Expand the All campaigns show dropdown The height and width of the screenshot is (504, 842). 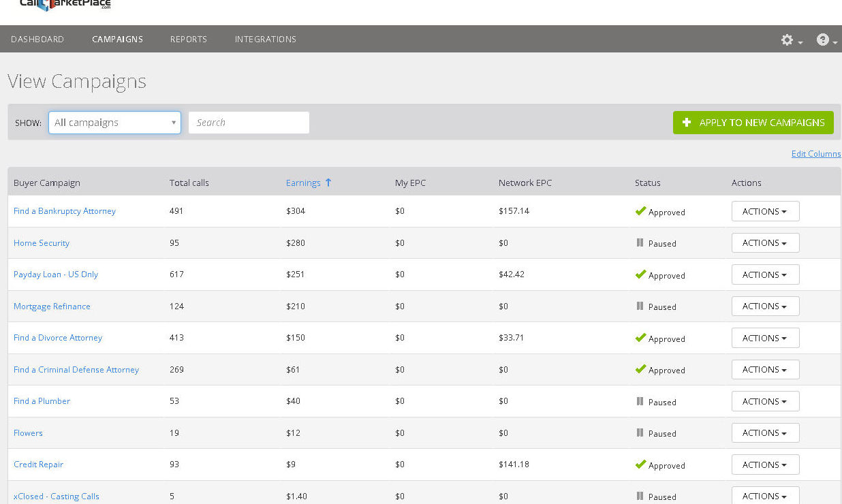pos(114,123)
